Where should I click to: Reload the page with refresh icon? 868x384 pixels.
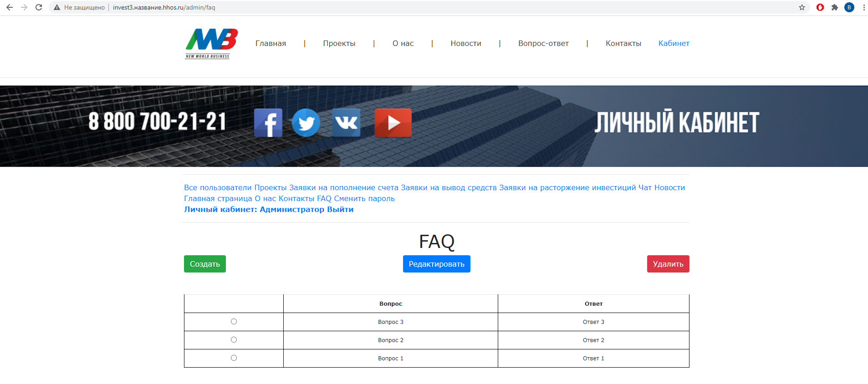(x=39, y=7)
